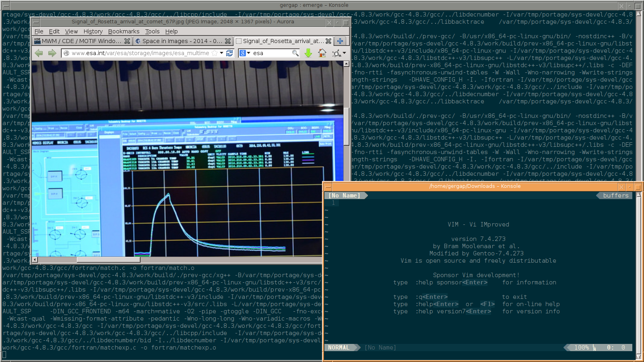Viewport: 644px width, 362px height.
Task: Click the emerge Konsole title bar
Action: point(314,5)
